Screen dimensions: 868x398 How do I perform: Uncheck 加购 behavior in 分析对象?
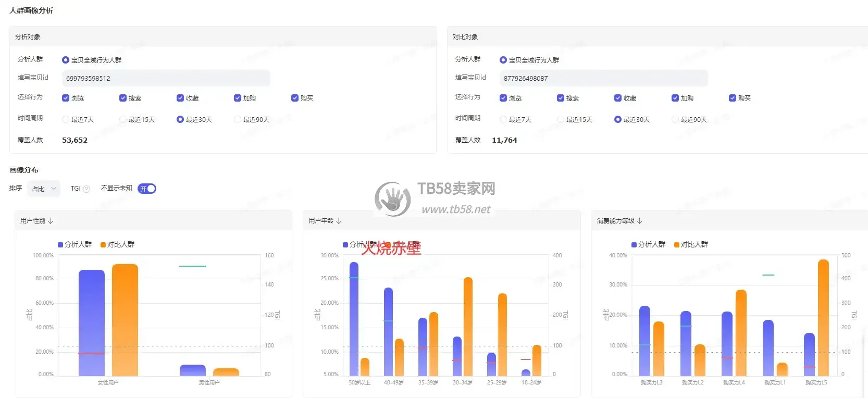click(238, 98)
